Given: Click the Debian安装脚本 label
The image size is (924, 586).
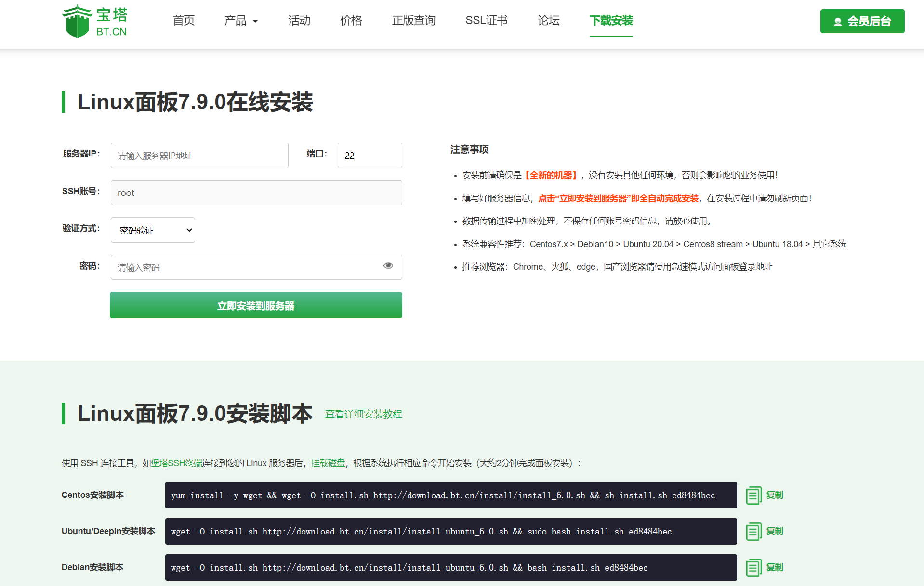Looking at the screenshot, I should [92, 567].
